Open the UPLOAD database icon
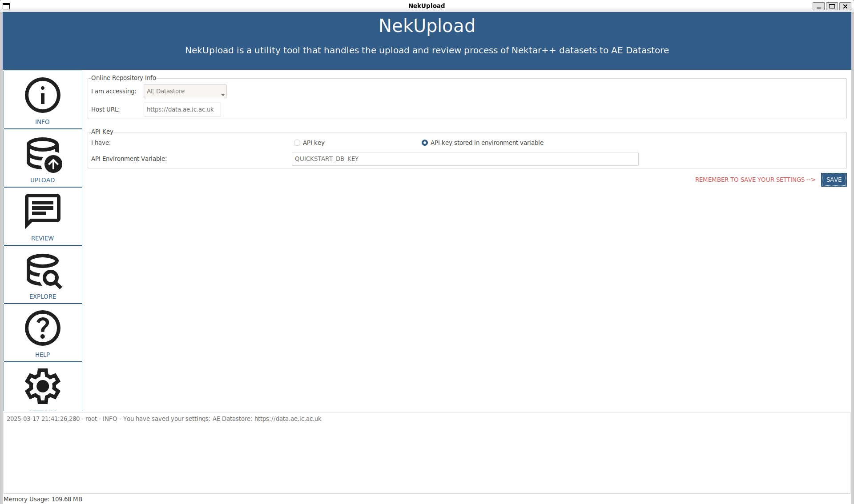This screenshot has height=504, width=854. point(44,155)
